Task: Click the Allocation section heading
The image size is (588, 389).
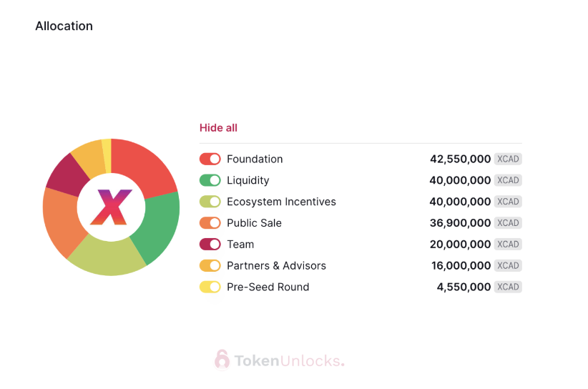Action: [64, 26]
